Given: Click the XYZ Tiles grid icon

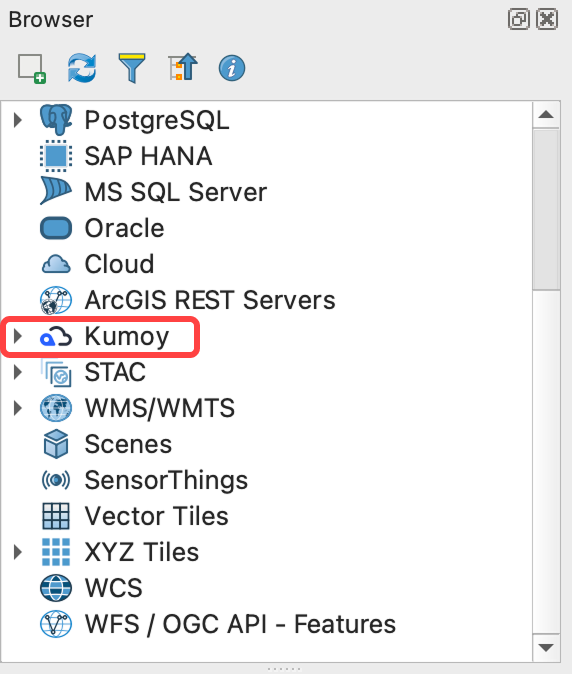Looking at the screenshot, I should (56, 552).
